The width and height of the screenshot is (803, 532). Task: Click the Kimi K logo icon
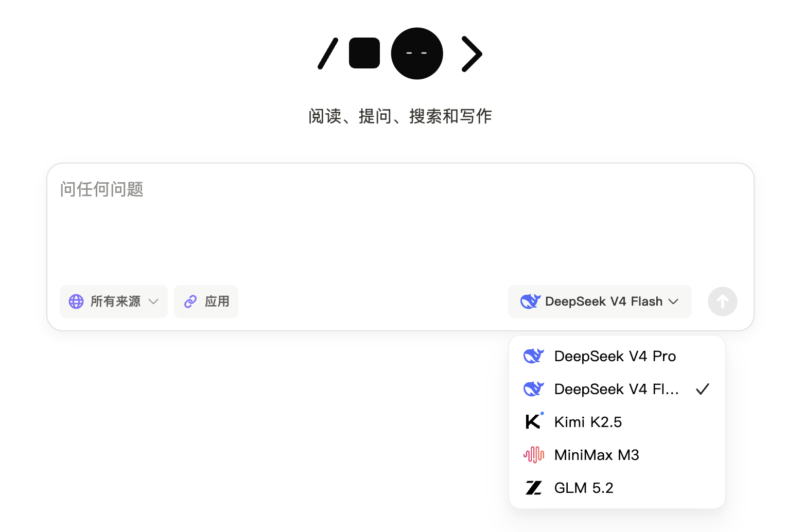click(x=534, y=421)
